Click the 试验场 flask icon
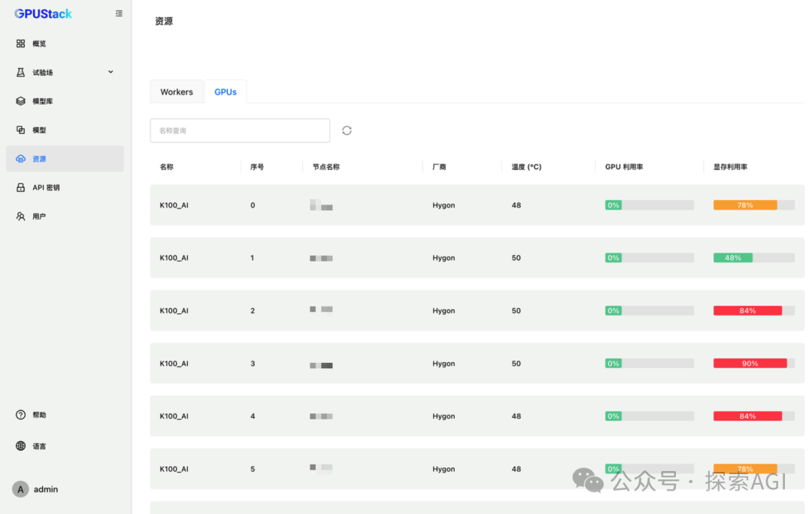This screenshot has width=812, height=514. pyautogui.click(x=20, y=72)
